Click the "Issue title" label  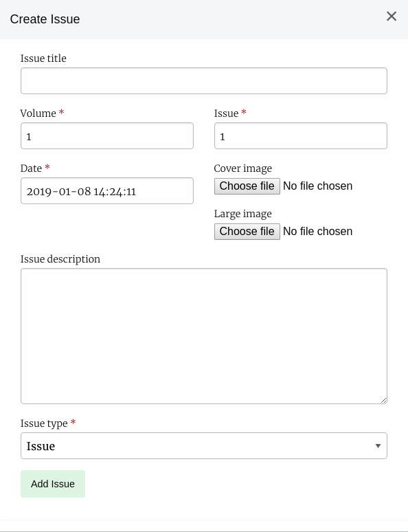click(43, 58)
